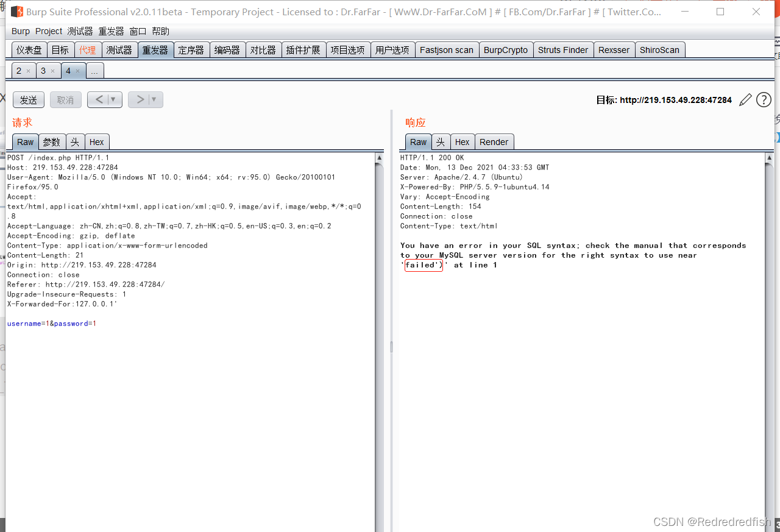Click the Burp Suite logo icon in title bar

(17, 12)
